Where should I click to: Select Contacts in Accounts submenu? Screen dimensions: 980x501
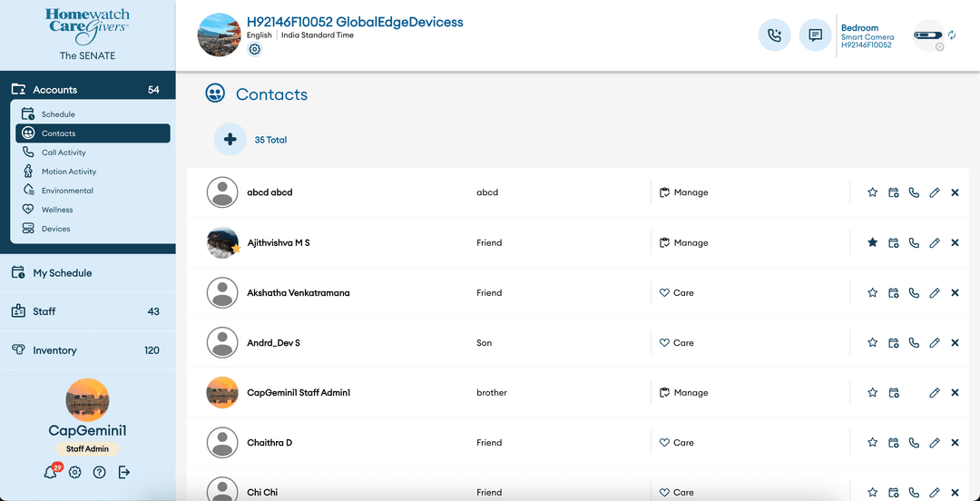point(93,133)
